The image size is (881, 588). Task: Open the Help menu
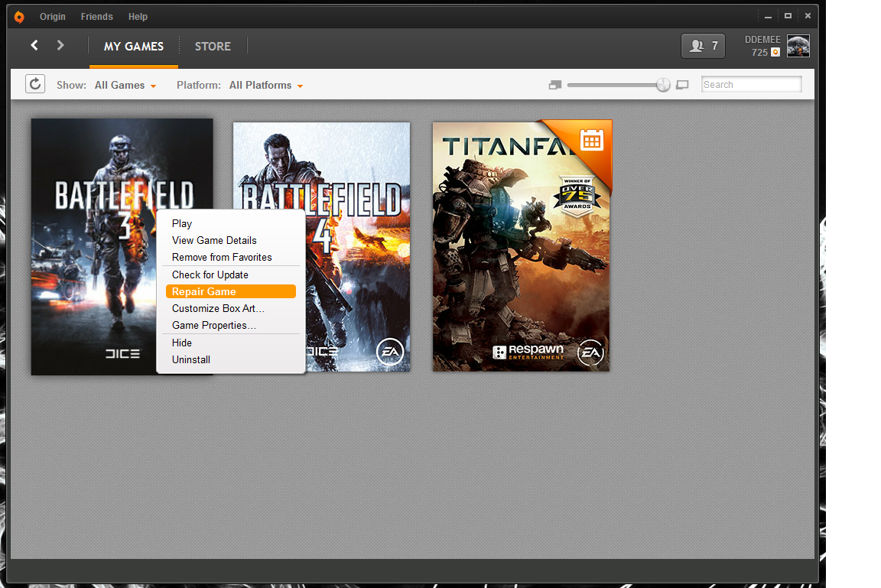(x=138, y=17)
